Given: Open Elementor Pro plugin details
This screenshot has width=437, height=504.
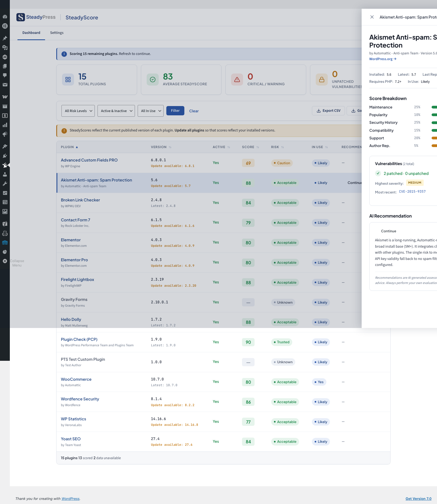Looking at the screenshot, I should pos(74,260).
